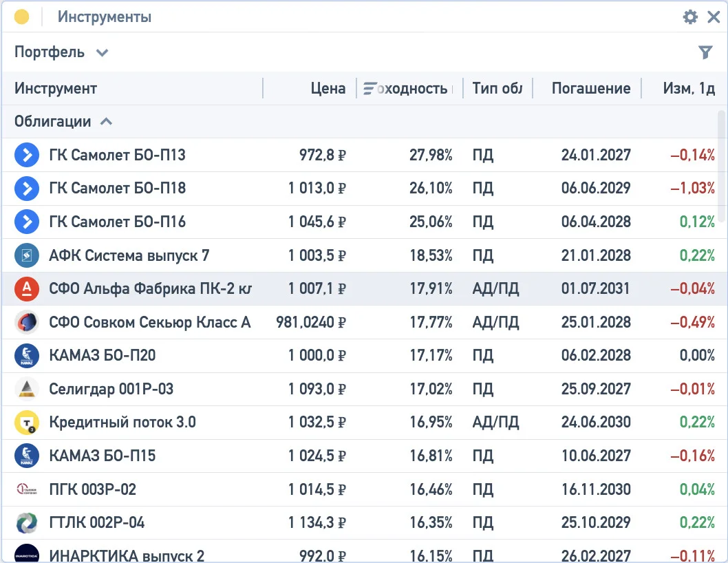Click the Селигдар 001Р-03 logo icon
Image resolution: width=728 pixels, height=563 pixels.
click(x=26, y=389)
